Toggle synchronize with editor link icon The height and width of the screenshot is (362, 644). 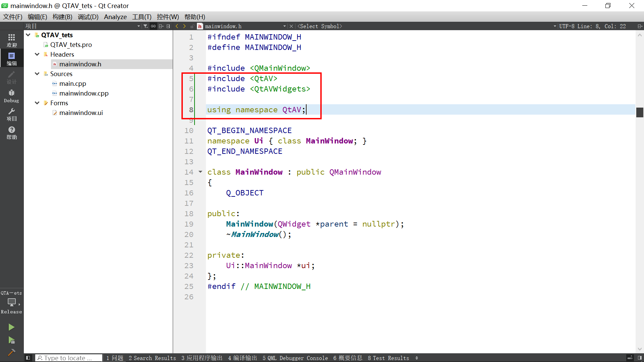click(153, 26)
